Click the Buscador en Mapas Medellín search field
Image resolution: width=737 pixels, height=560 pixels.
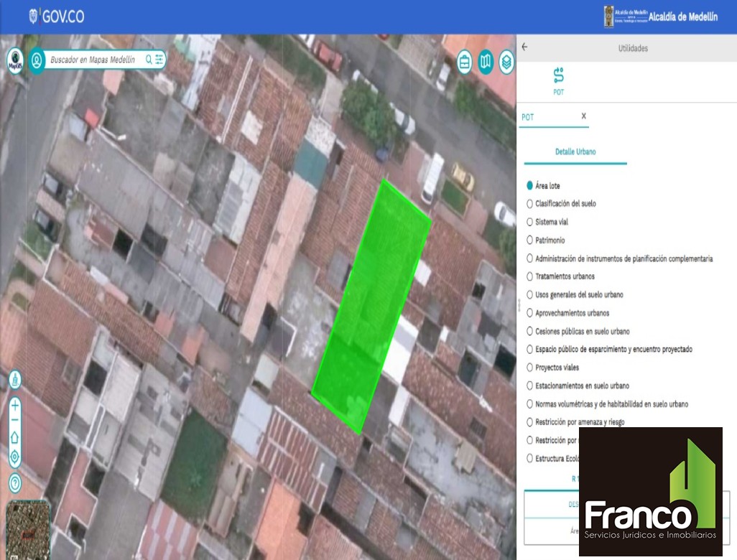pyautogui.click(x=93, y=60)
